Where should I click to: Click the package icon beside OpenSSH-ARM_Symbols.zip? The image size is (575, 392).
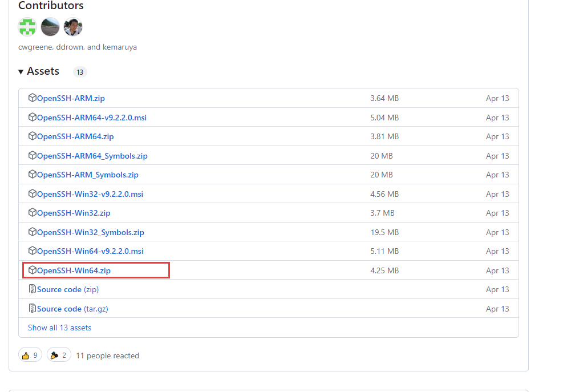[x=33, y=174]
